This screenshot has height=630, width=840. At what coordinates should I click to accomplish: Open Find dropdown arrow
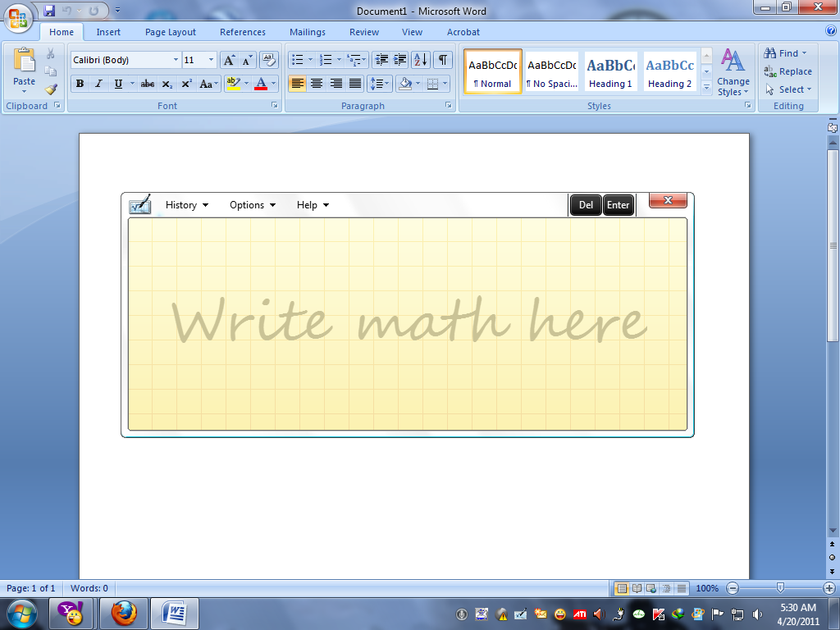coord(804,53)
